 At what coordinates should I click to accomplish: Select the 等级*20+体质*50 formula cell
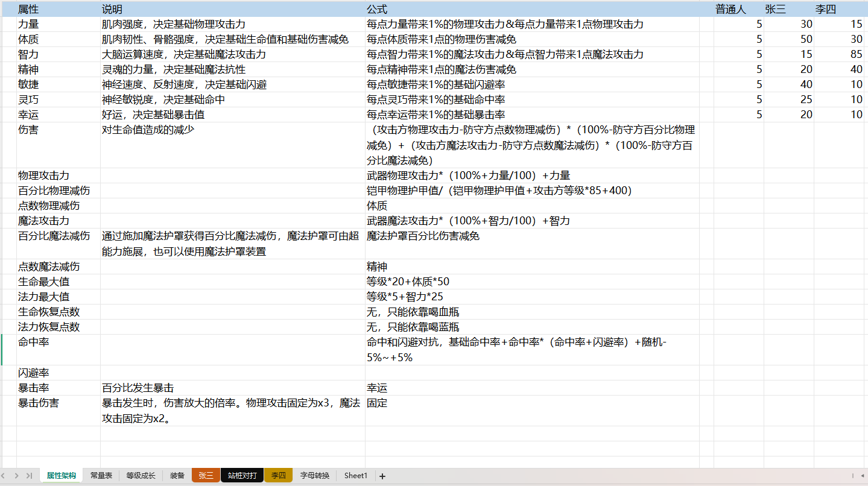[531, 282]
